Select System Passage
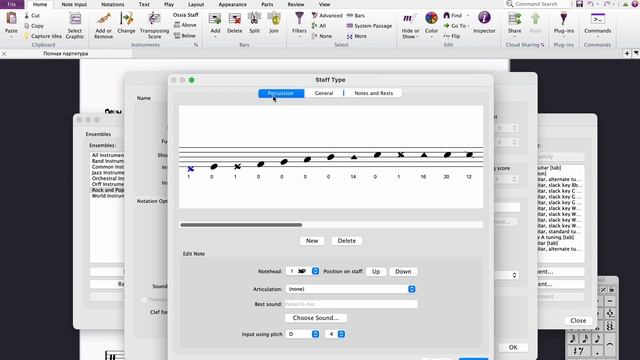Image resolution: width=640 pixels, height=360 pixels. [369, 26]
